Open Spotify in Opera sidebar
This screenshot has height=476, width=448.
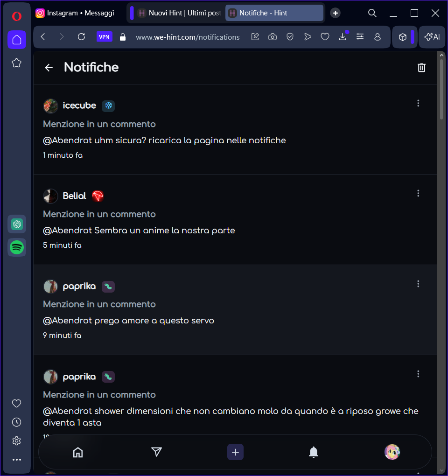click(17, 247)
